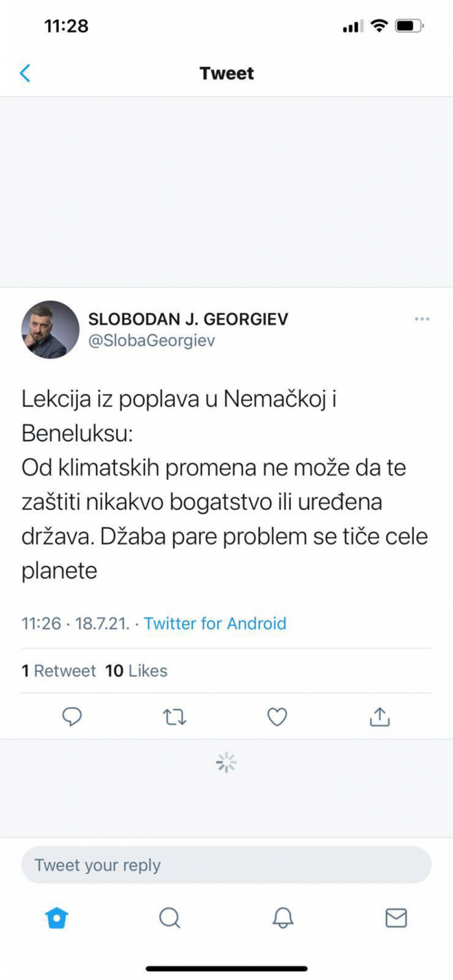Viewport: 453px width, 980px height.
Task: Enable notifications by tapping the bell
Action: (283, 918)
